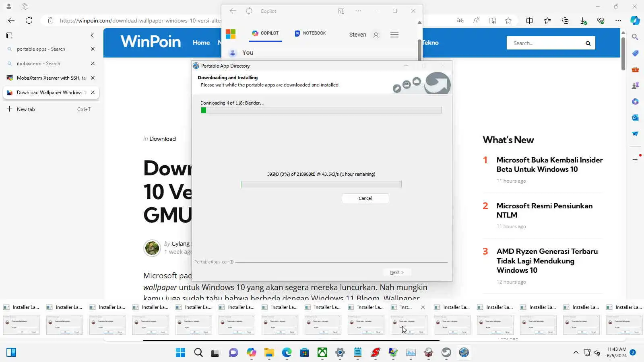This screenshot has width=644, height=362.
Task: Open the Tools briefcase icon in Edge sidebar
Action: click(x=635, y=69)
